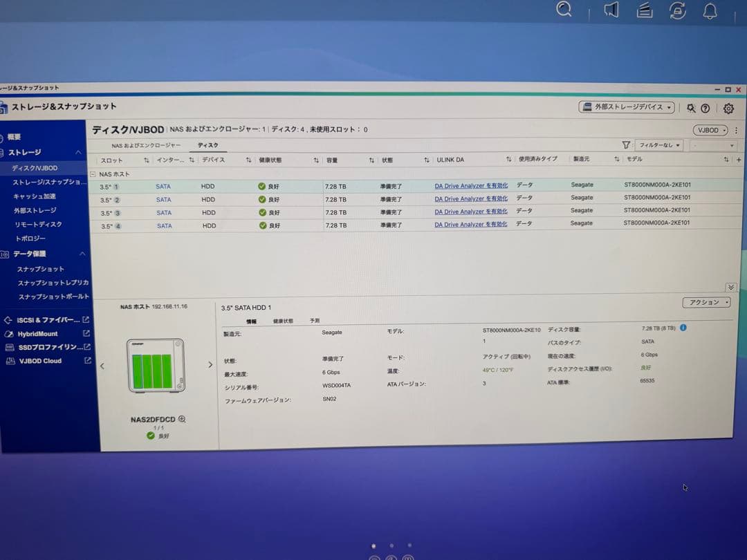Click the bell notification icon at screen top

710,10
